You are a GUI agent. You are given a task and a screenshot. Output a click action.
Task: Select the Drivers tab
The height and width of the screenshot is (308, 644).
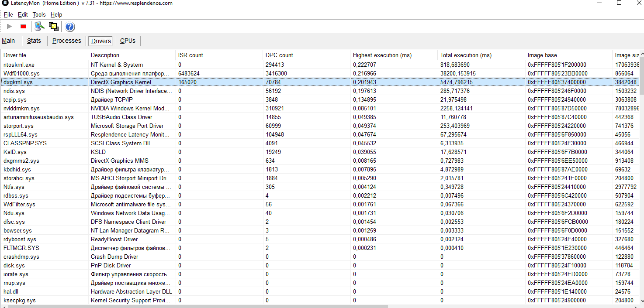click(101, 41)
